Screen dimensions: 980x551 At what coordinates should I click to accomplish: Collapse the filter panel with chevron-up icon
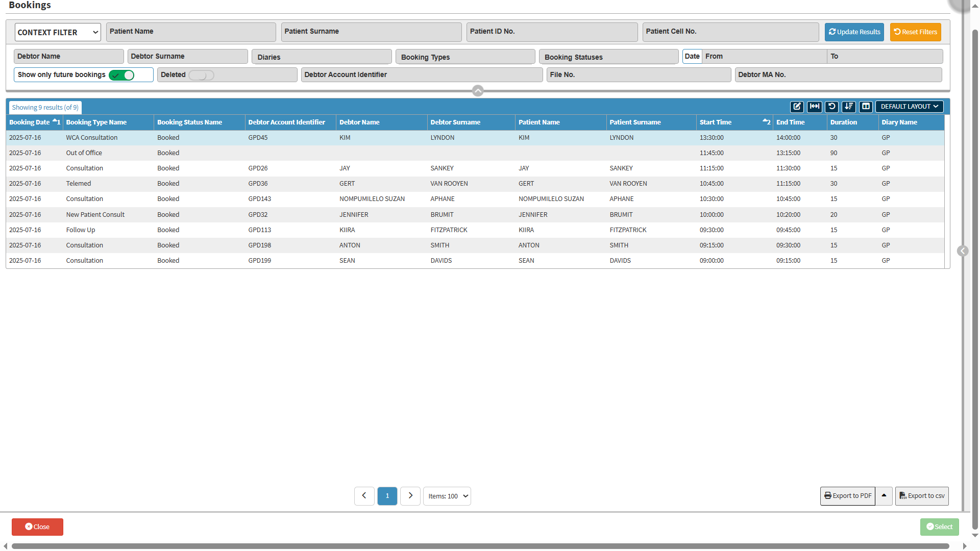click(x=478, y=91)
